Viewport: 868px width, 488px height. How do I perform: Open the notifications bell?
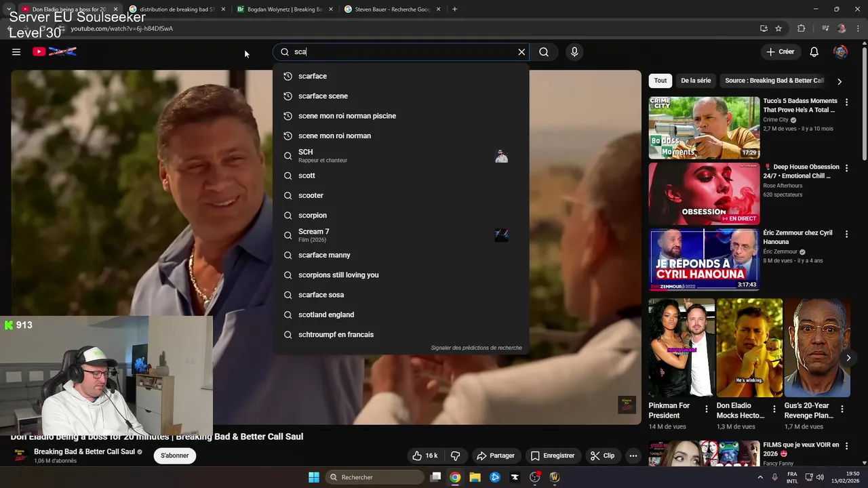pyautogui.click(x=814, y=52)
